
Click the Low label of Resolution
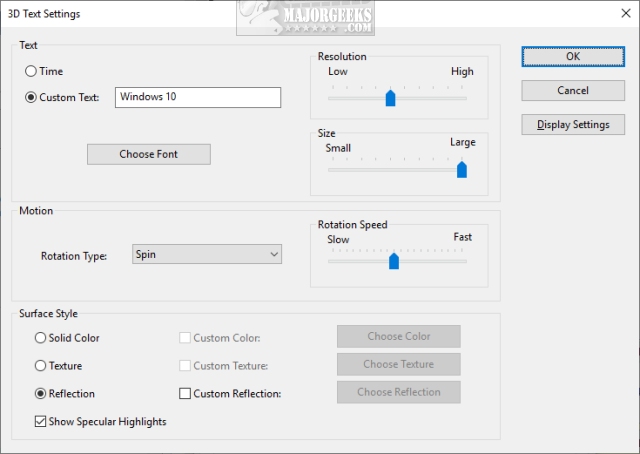[338, 71]
